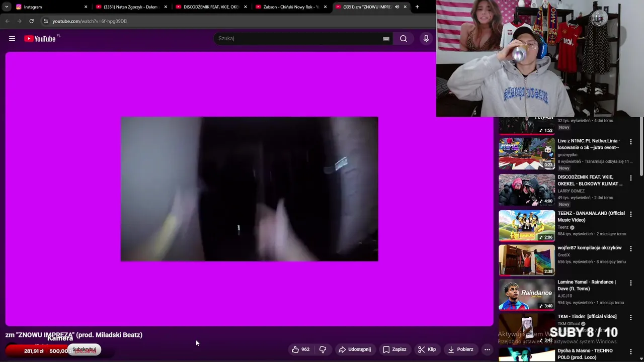Reload the page in browser
The width and height of the screenshot is (644, 362).
tap(31, 21)
